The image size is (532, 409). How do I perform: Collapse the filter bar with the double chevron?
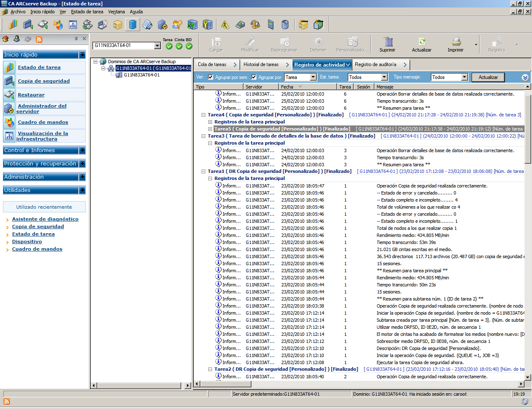pos(525,77)
